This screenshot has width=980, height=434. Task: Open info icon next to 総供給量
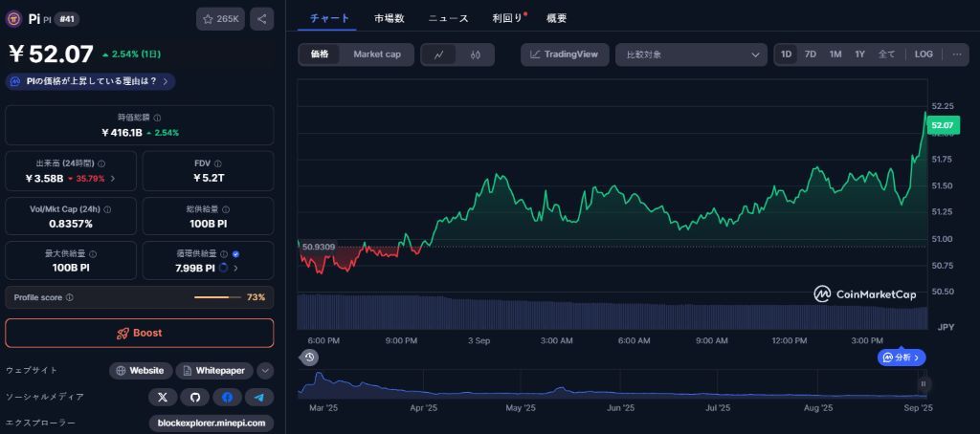click(226, 209)
